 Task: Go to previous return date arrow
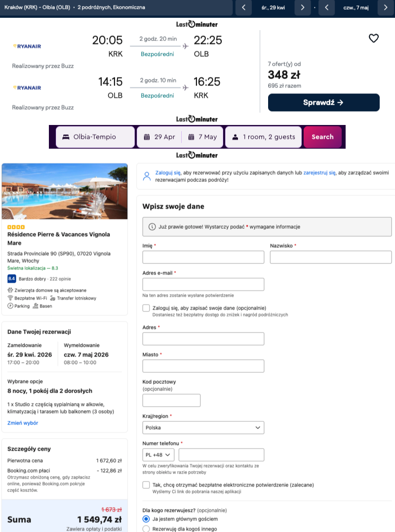coord(326,7)
